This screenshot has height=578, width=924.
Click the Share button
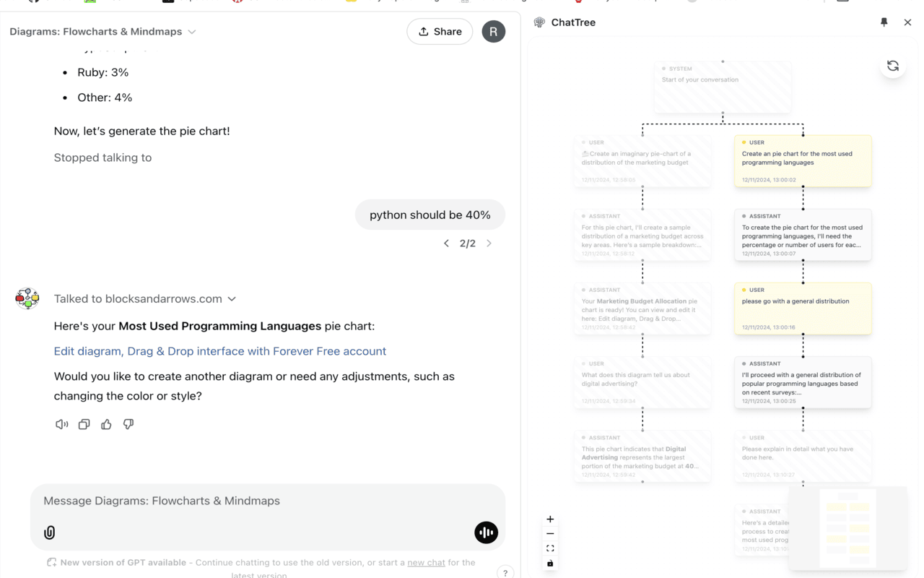[x=440, y=31]
